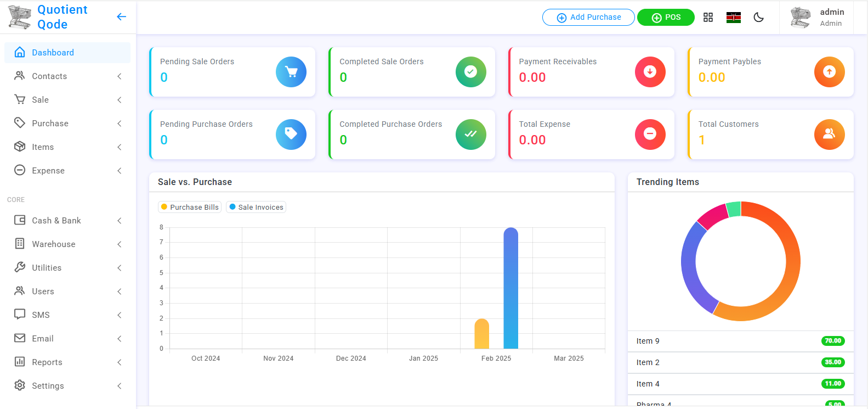Image resolution: width=868 pixels, height=409 pixels.
Task: Click the Pending Purchase Orders tag icon
Action: coord(291,135)
